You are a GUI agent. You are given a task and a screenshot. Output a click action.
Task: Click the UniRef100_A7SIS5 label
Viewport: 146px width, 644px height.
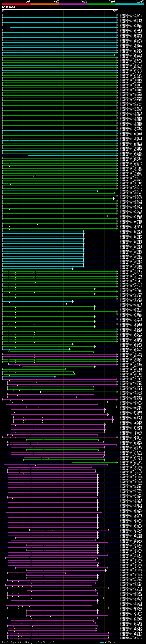131,464
